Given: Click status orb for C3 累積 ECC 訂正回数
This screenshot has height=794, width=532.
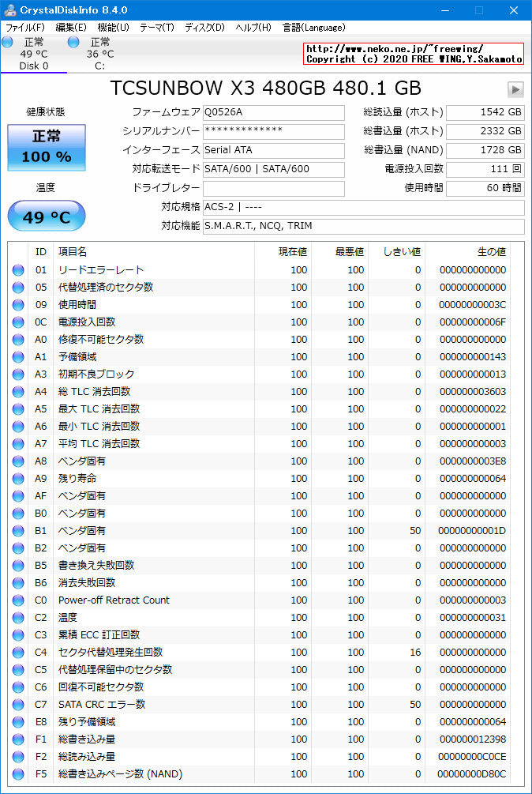Looking at the screenshot, I should (x=18, y=635).
